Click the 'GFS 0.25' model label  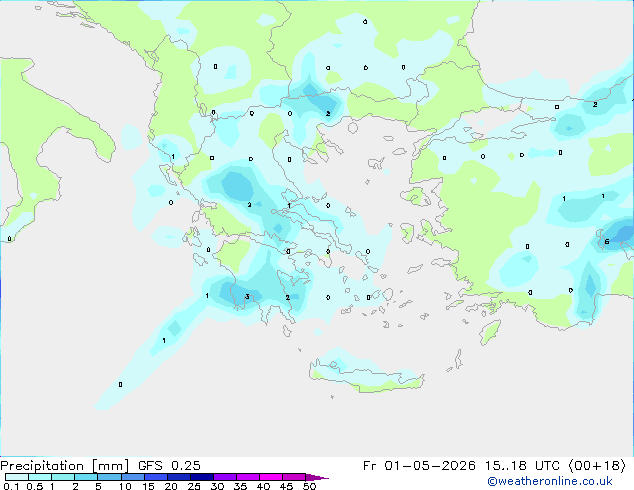169,466
